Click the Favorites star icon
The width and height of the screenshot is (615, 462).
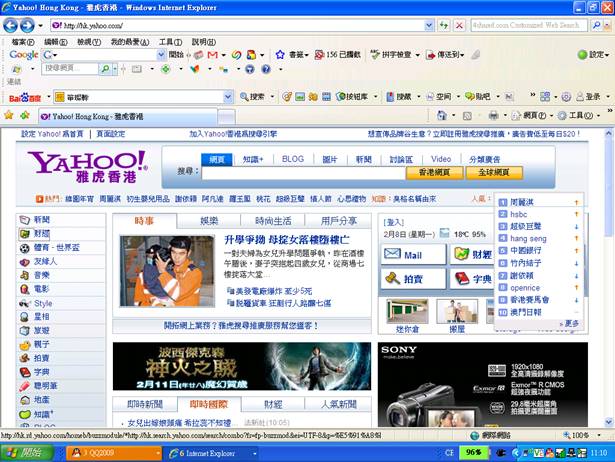9,115
